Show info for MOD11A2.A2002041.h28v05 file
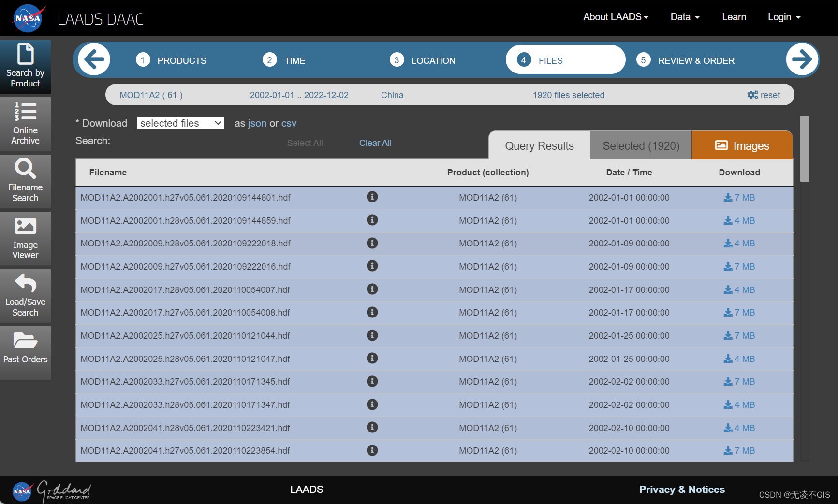Screen dimensions: 838x504 pyautogui.click(x=372, y=427)
